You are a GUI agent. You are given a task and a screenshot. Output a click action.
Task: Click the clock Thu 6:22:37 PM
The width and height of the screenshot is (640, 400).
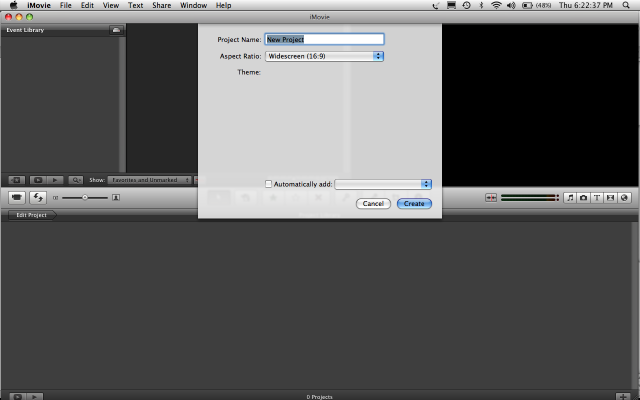coord(586,5)
